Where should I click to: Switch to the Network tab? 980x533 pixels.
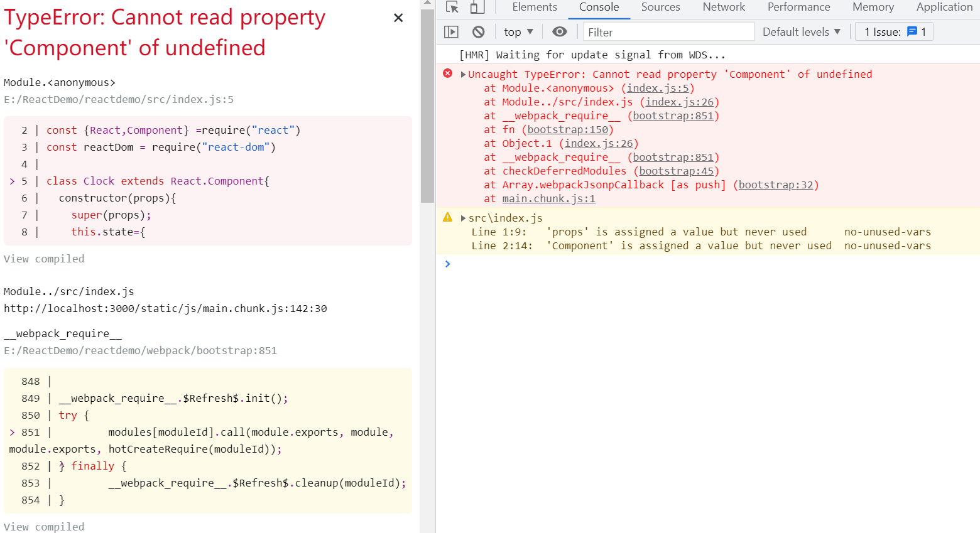[x=724, y=7]
